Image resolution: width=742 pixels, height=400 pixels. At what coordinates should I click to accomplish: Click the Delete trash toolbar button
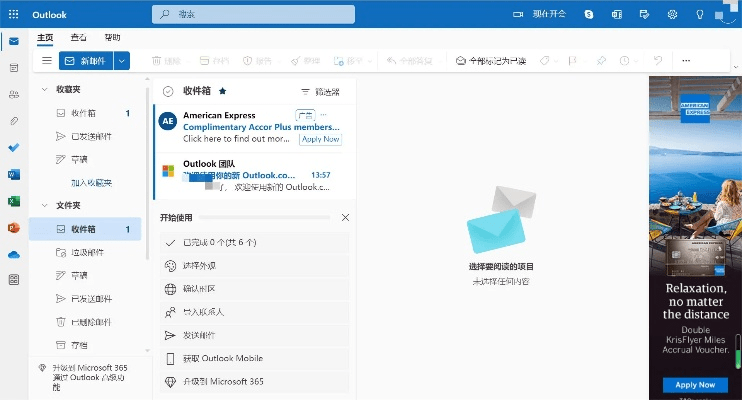(x=166, y=61)
